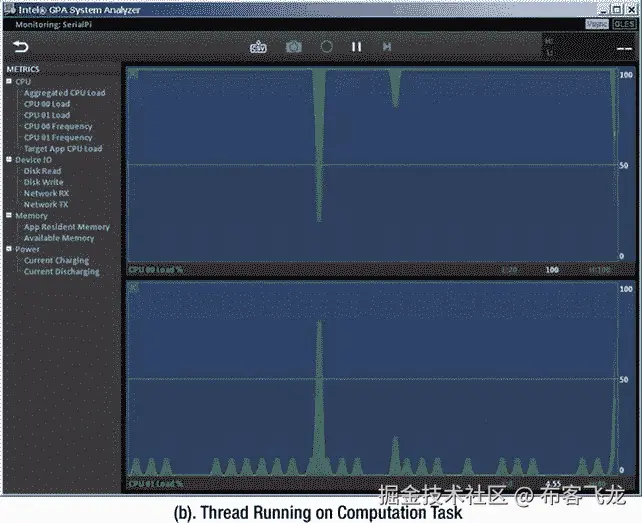The height and width of the screenshot is (523, 642).
Task: Select Aggregated CPU Load metric
Action: click(64, 93)
